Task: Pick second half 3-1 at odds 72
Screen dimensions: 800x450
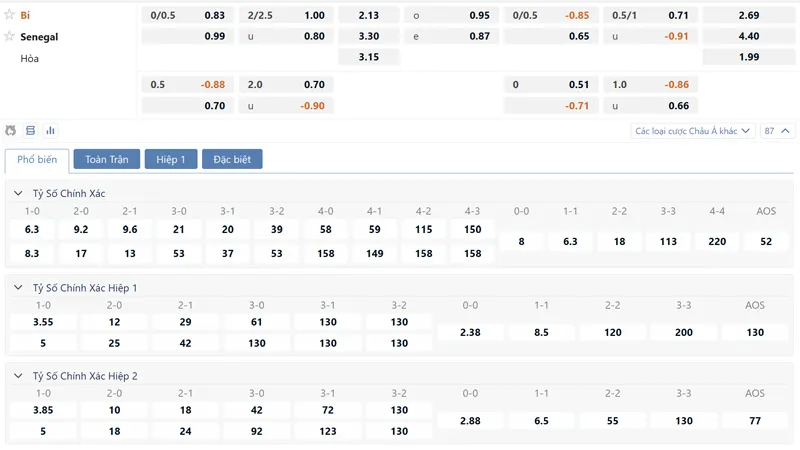Action: click(x=328, y=410)
